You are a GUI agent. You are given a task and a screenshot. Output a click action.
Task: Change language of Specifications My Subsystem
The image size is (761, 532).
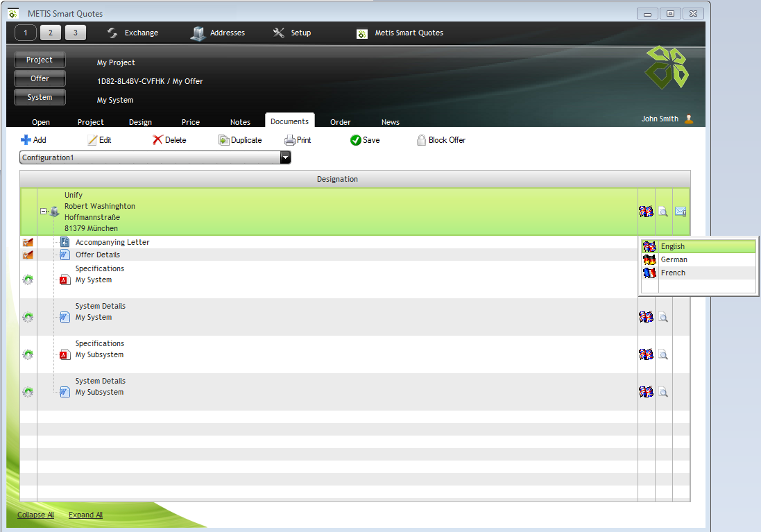(646, 354)
